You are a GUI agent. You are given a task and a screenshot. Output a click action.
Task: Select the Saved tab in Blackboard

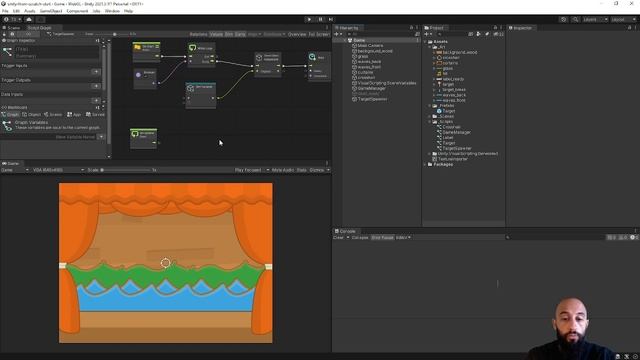pos(95,115)
